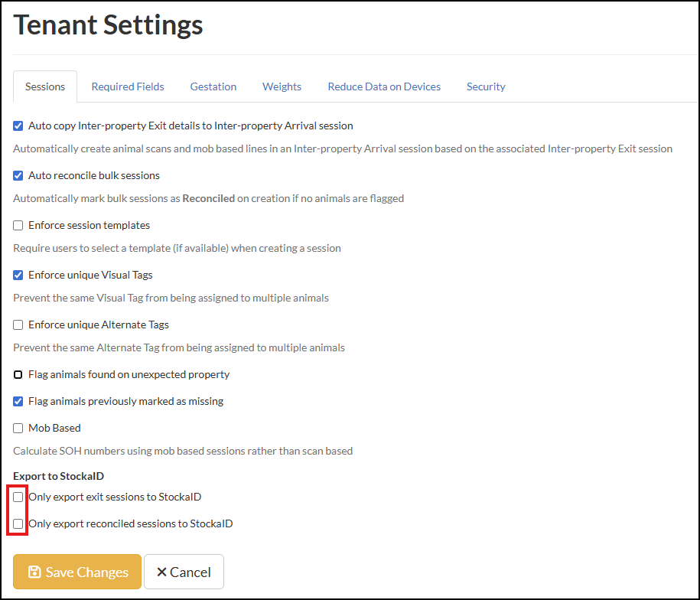Screen dimensions: 700x600
Task: Switch to the Required Fields tab
Action: 128,86
